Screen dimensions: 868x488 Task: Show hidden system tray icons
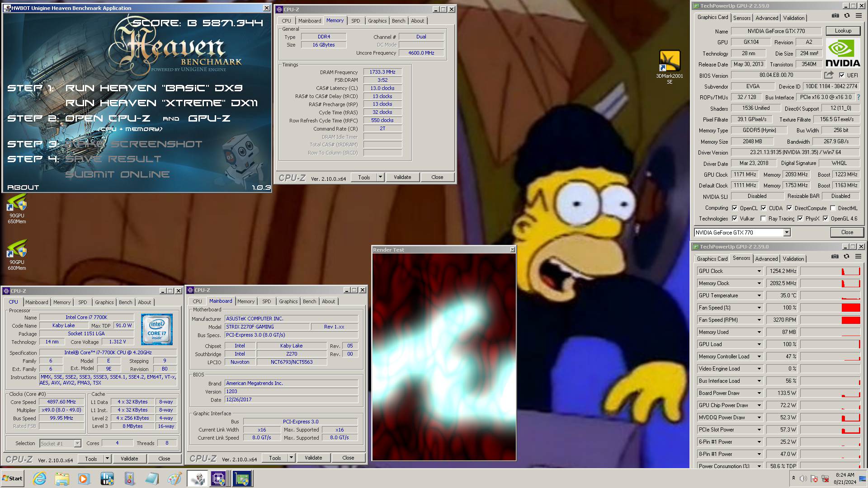(x=793, y=478)
